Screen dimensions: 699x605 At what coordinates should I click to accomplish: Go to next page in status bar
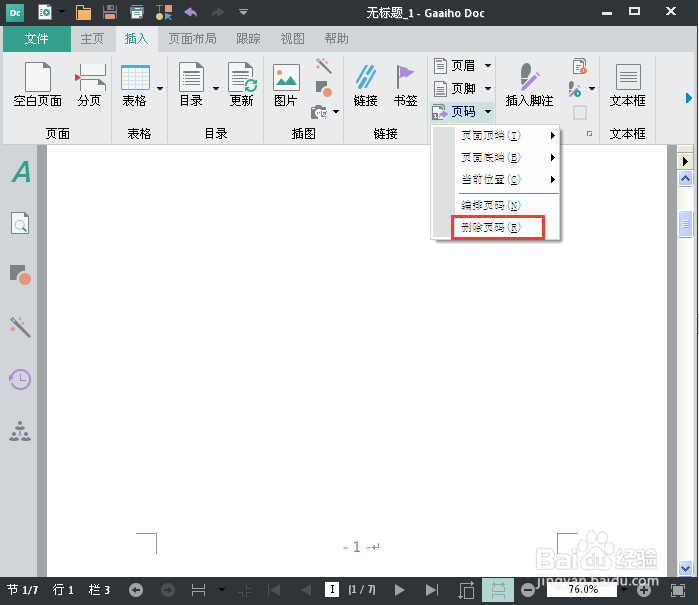tap(399, 590)
